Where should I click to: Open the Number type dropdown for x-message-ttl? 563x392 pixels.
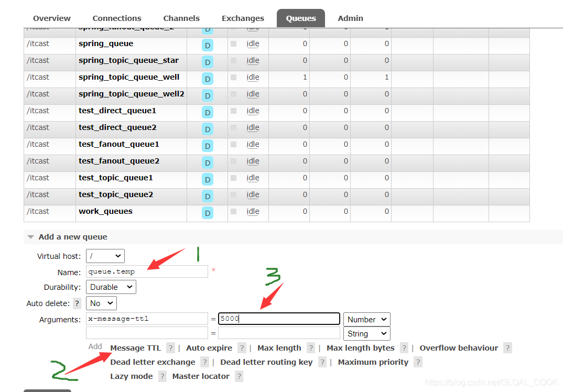pos(366,320)
